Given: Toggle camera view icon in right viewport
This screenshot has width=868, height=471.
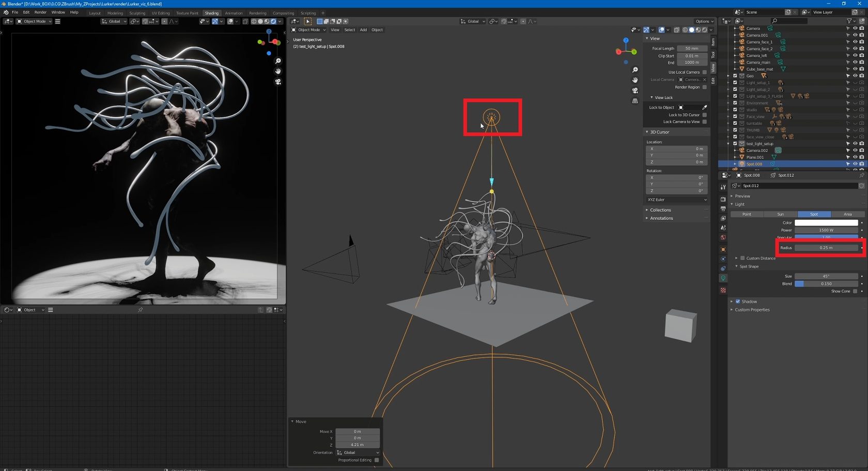Looking at the screenshot, I should click(x=635, y=90).
